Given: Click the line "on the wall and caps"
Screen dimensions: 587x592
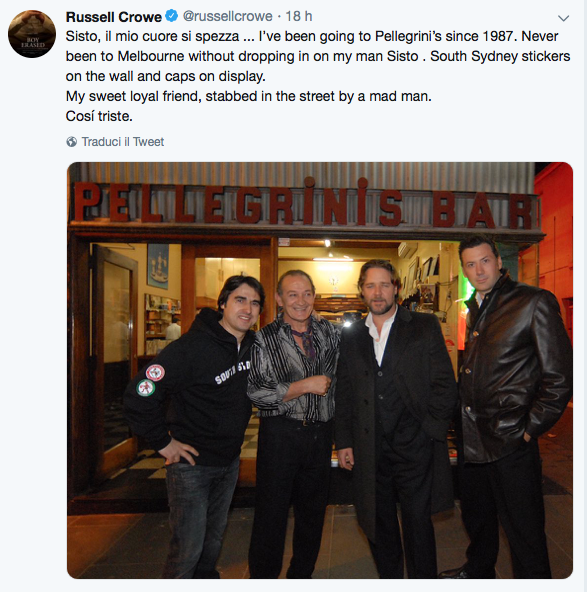Looking at the screenshot, I should pos(165,76).
